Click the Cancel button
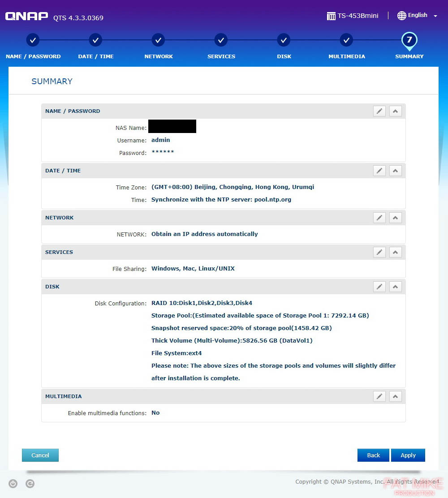The image size is (448, 498). (40, 455)
